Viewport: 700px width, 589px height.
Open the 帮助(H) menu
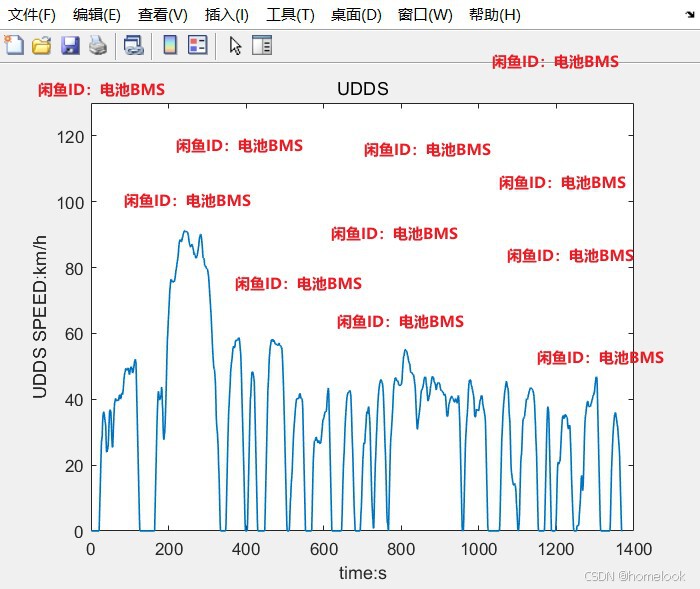(495, 15)
